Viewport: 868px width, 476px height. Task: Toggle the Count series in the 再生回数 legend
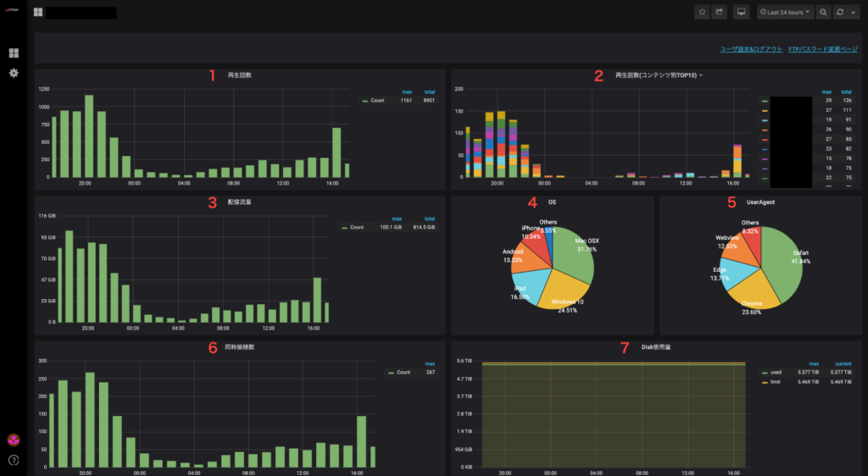377,101
